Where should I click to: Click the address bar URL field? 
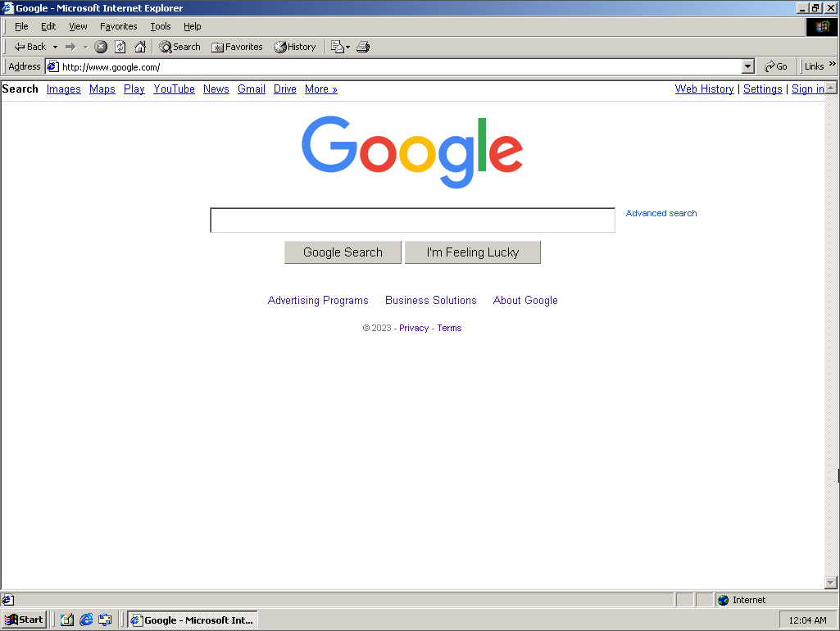(x=401, y=66)
